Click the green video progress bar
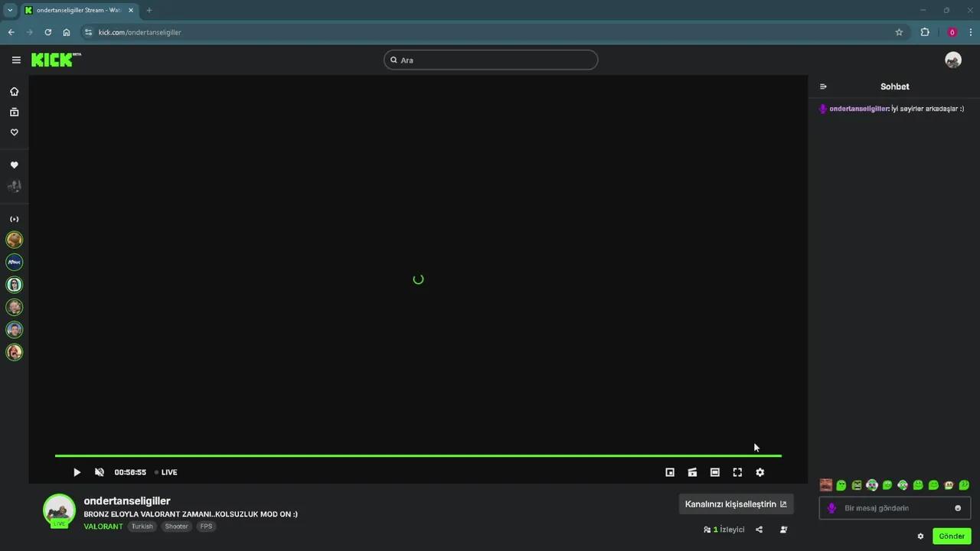980x551 pixels. [418, 455]
